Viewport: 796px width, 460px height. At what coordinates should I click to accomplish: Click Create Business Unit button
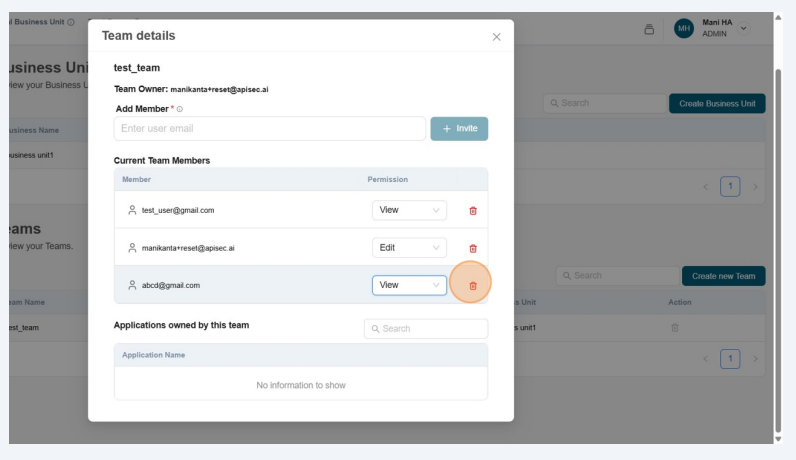716,103
